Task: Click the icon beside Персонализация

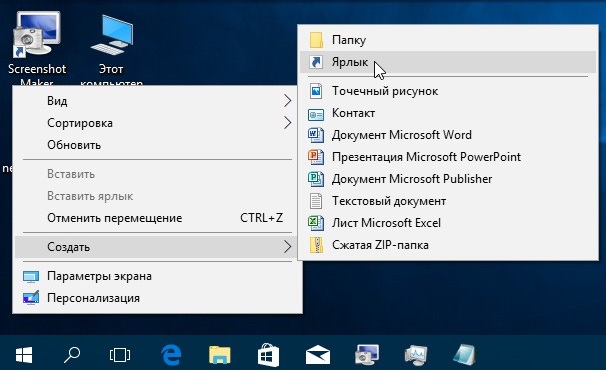Action: point(31,298)
